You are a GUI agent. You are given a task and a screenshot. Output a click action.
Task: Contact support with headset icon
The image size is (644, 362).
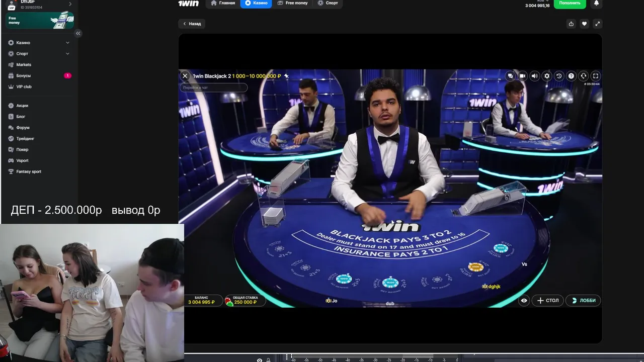(x=584, y=76)
